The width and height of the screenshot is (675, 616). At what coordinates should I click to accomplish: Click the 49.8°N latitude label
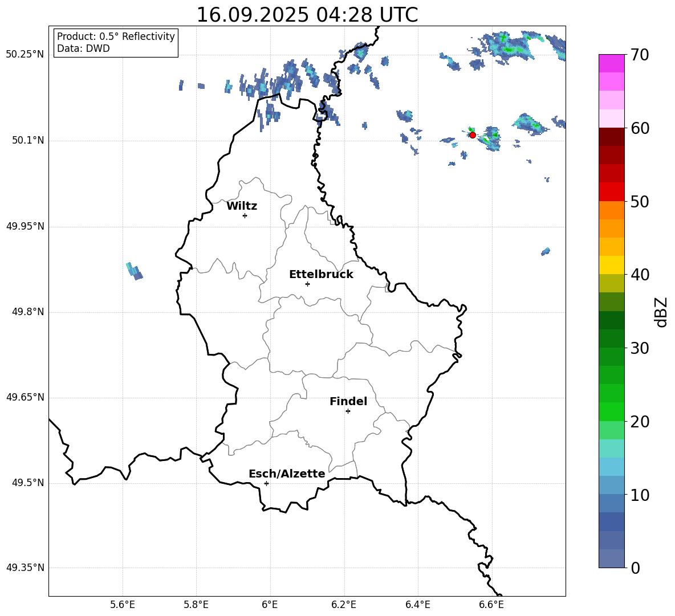coord(28,312)
